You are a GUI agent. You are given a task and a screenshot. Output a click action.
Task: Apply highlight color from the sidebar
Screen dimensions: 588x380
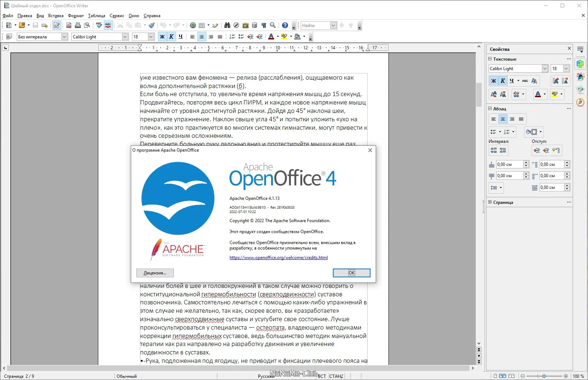click(555, 94)
